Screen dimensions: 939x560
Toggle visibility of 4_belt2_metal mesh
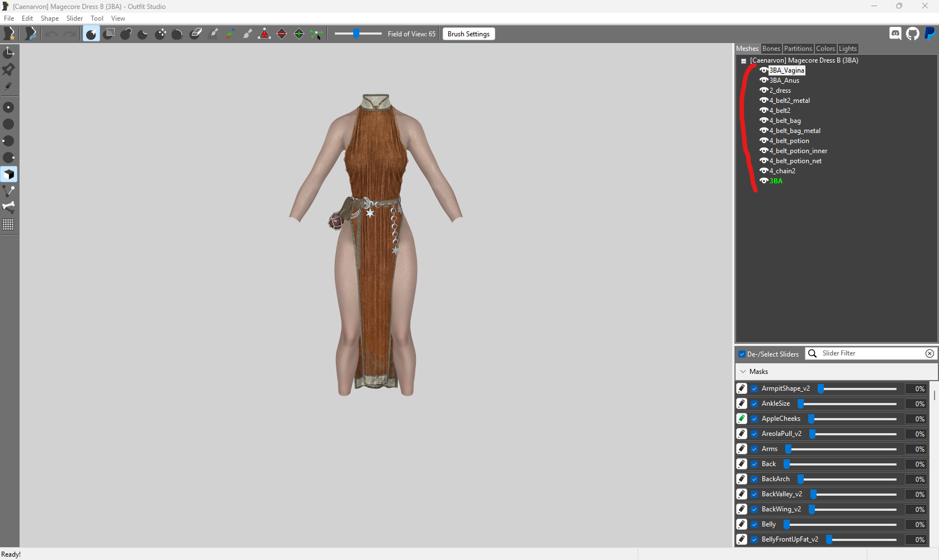pos(763,101)
